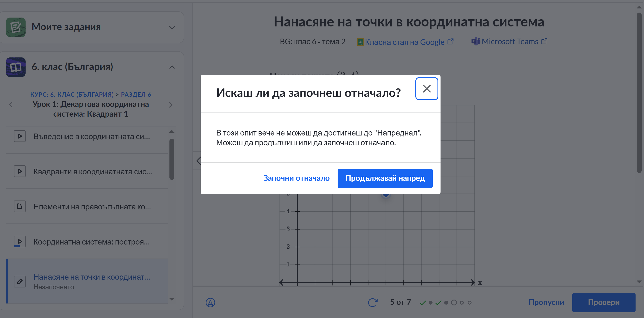Click first green checkmark progress indicator
Screen dimensions: 644x318
click(x=423, y=303)
